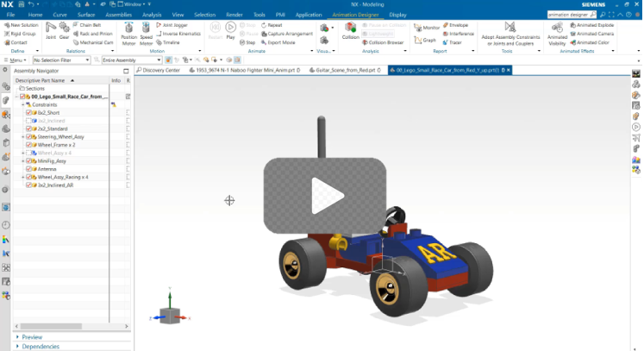
Task: Toggle the Antenna component checkbox
Action: click(29, 169)
